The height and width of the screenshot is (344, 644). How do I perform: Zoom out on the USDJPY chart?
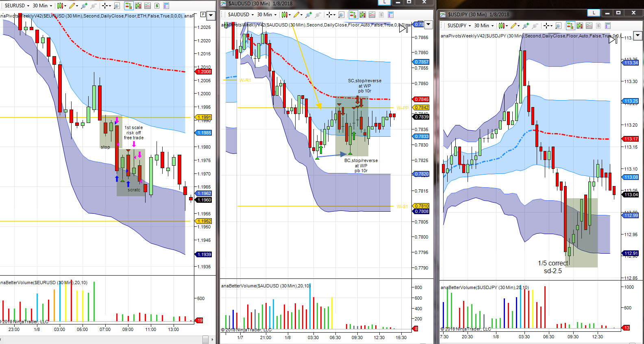click(x=535, y=26)
